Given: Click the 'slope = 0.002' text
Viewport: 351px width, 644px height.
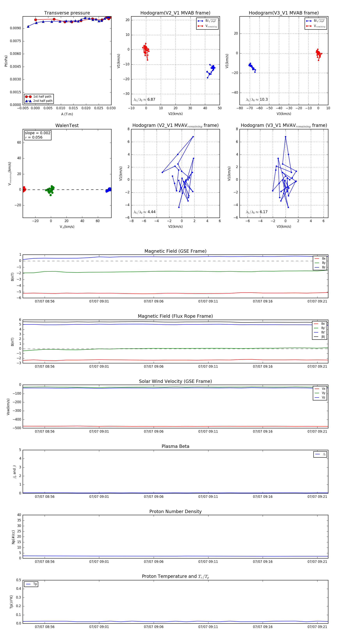Looking at the screenshot, I should coord(37,133).
